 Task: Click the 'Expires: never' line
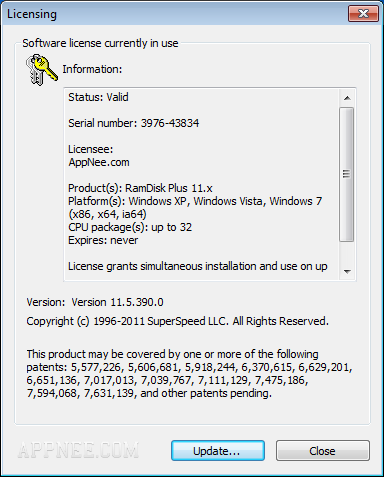pos(103,240)
